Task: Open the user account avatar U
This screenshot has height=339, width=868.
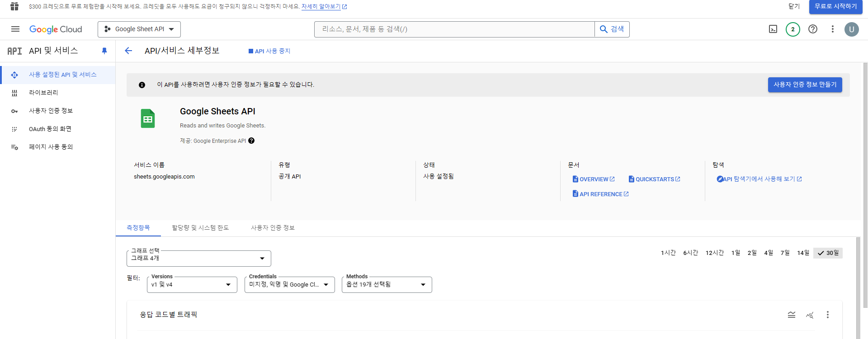Action: [852, 29]
